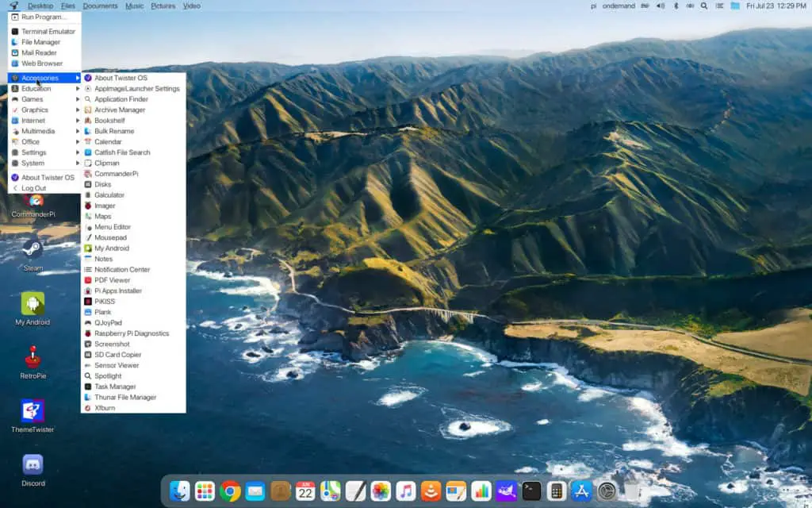The width and height of the screenshot is (812, 508).
Task: Select Web Browser in the main menu
Action: tap(44, 63)
